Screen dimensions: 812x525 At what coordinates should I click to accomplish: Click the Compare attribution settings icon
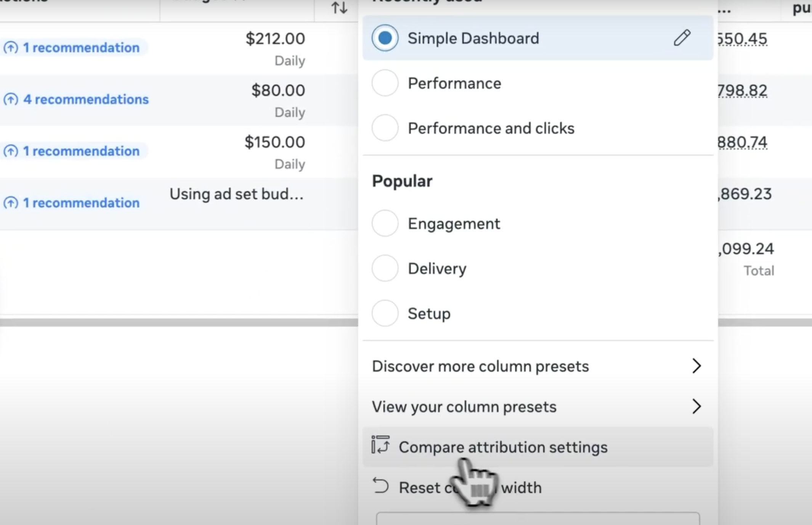(x=380, y=445)
